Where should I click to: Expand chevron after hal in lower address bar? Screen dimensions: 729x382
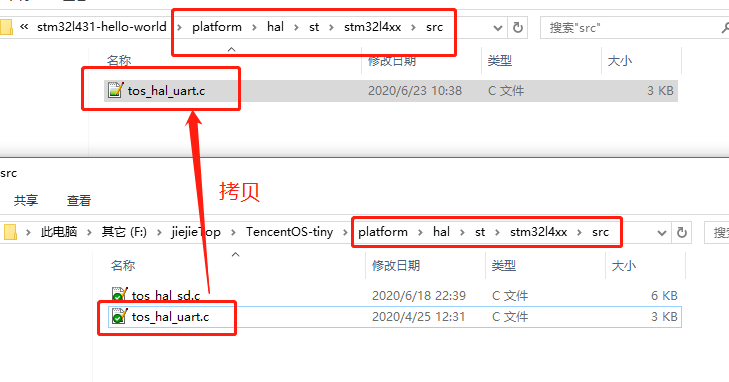point(462,232)
